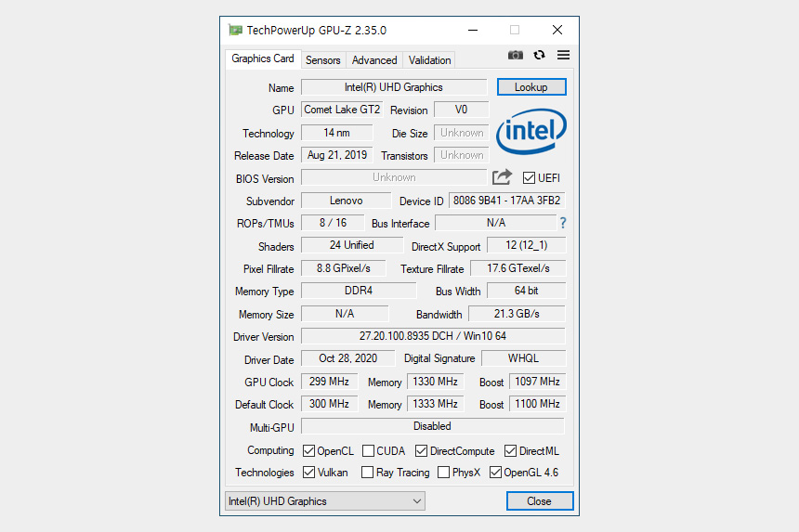
Task: Click the DirectX Support value 12 (12_1)
Action: 527,245
